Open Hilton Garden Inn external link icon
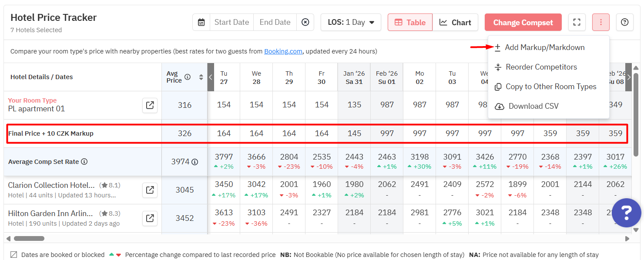The height and width of the screenshot is (260, 644). 150,218
